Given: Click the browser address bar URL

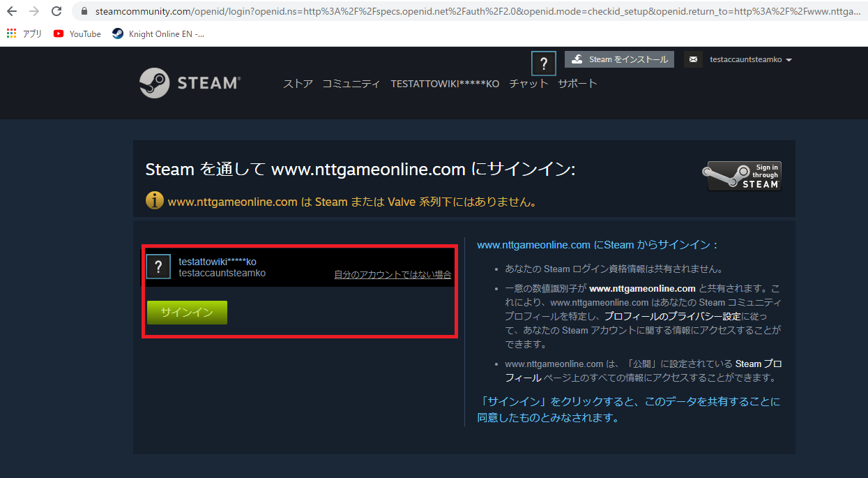Looking at the screenshot, I should point(477,11).
